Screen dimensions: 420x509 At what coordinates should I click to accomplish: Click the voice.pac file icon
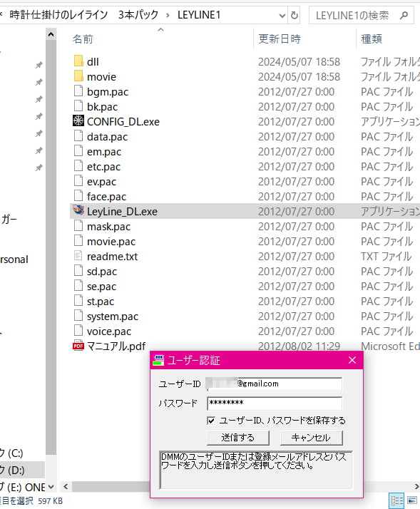point(78,330)
